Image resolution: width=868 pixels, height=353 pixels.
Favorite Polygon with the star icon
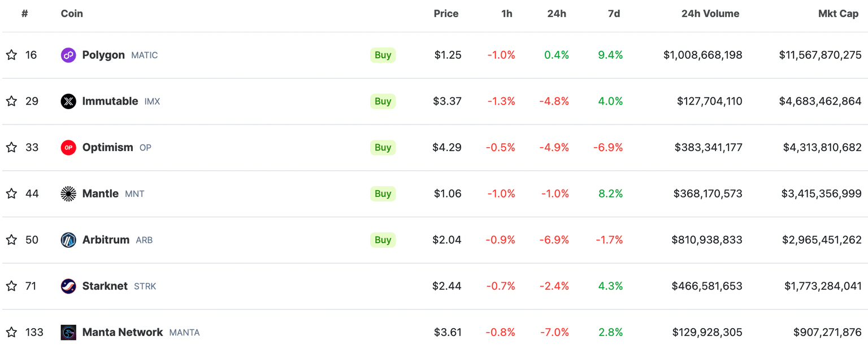pos(11,55)
